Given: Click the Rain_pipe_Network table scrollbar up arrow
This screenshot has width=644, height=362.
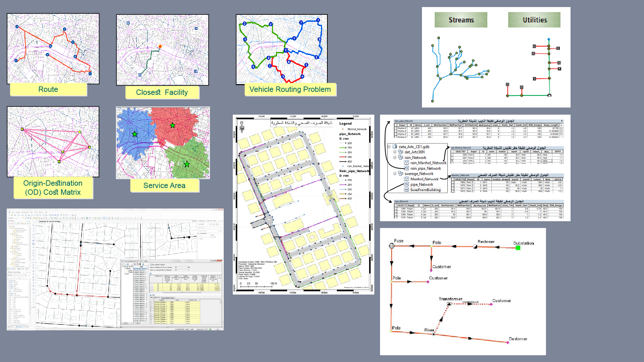Looking at the screenshot, I should click(x=561, y=125).
